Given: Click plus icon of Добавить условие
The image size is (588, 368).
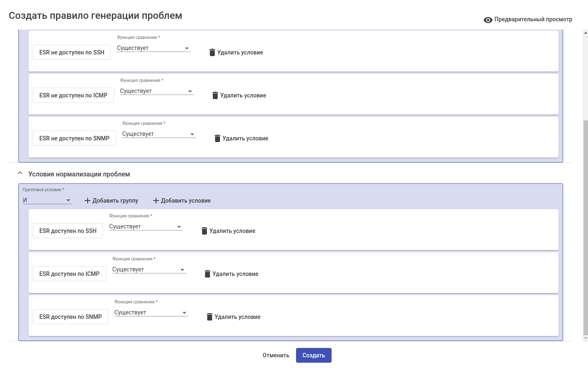Looking at the screenshot, I should pos(156,201).
